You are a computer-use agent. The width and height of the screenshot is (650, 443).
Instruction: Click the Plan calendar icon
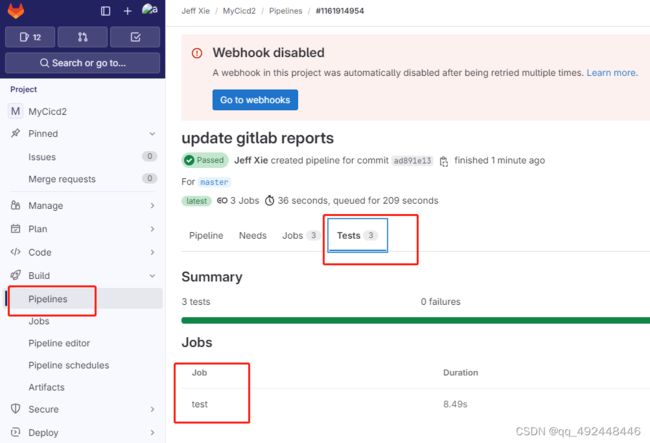coord(15,229)
